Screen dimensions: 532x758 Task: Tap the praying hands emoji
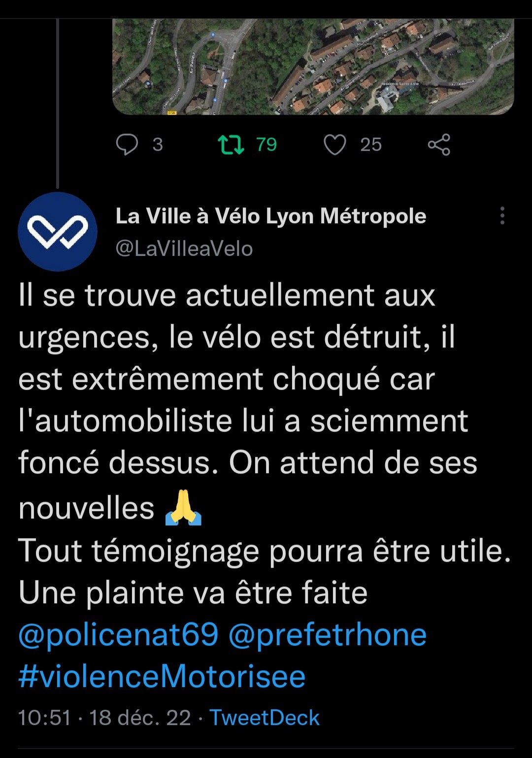pyautogui.click(x=183, y=508)
